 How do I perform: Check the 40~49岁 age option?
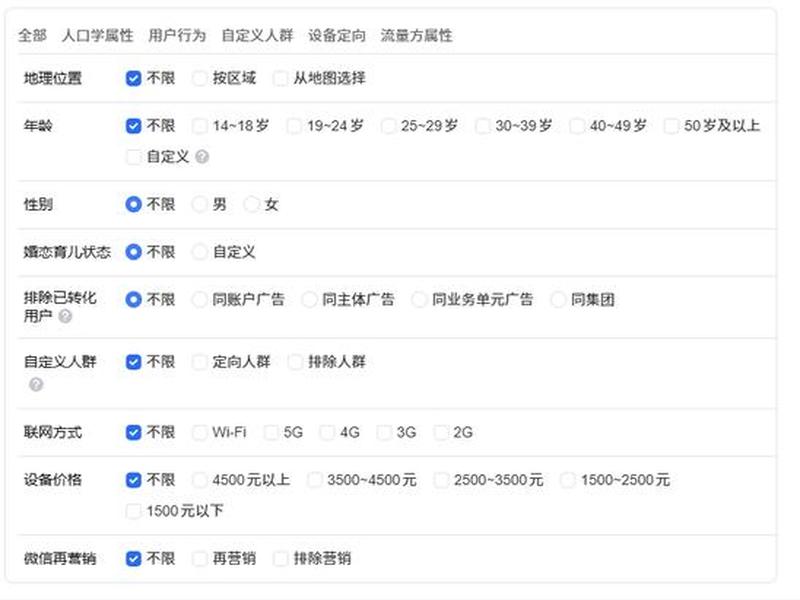coord(577,126)
